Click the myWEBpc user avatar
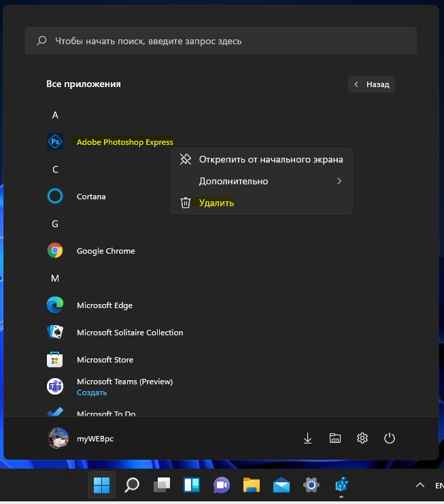 pyautogui.click(x=58, y=438)
